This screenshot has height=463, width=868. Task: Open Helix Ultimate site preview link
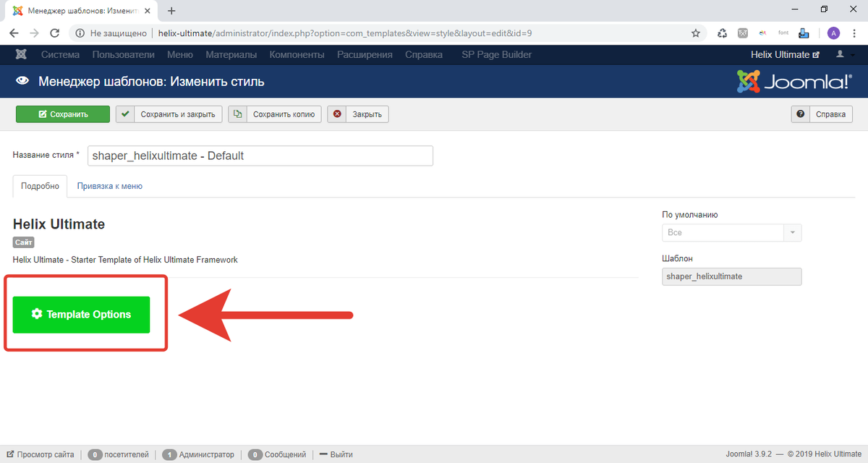click(786, 55)
